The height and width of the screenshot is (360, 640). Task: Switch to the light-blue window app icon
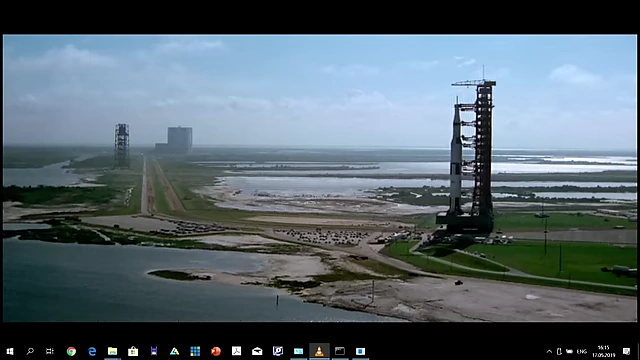pos(298,351)
